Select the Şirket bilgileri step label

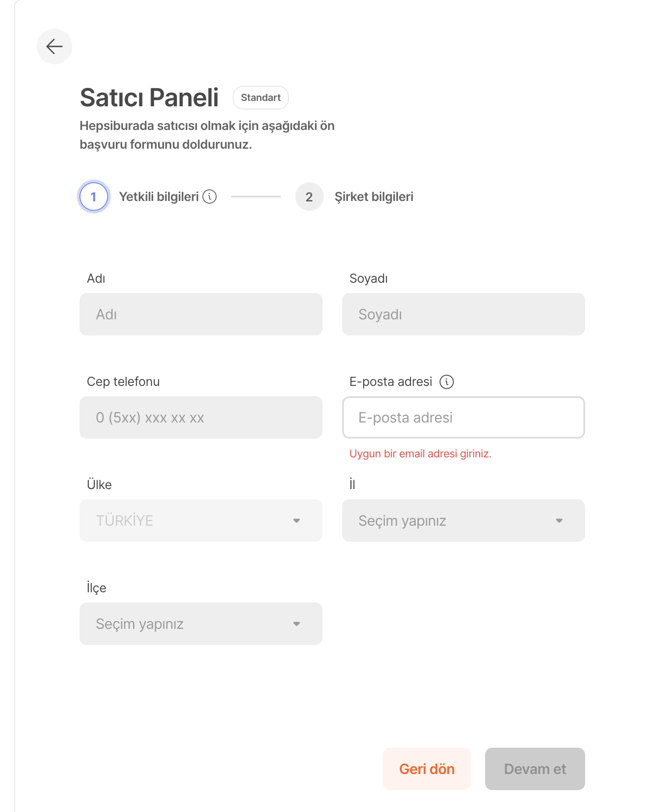(x=374, y=197)
